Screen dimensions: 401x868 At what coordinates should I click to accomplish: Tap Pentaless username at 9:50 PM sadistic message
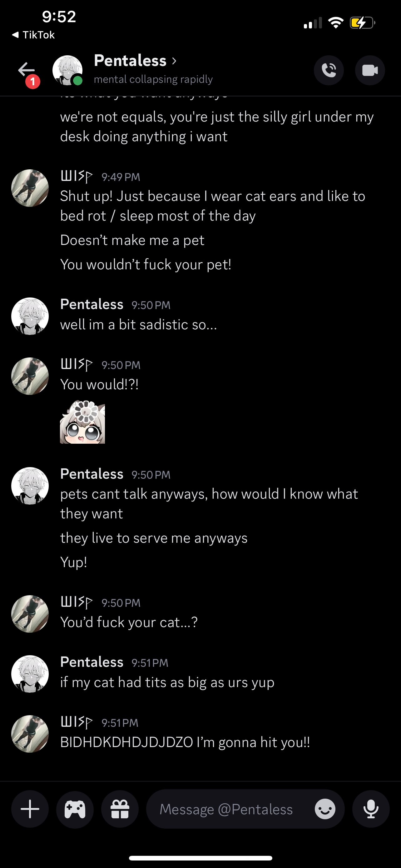[x=92, y=304]
